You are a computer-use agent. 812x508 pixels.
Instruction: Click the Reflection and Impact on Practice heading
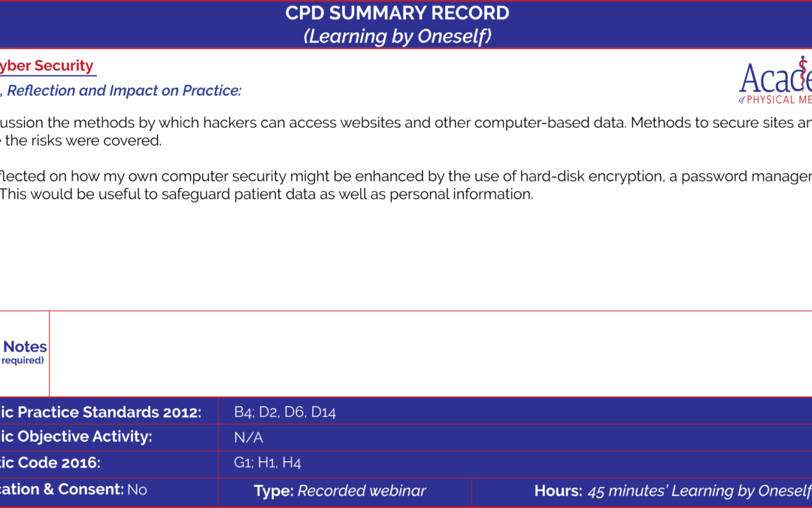[x=120, y=91]
